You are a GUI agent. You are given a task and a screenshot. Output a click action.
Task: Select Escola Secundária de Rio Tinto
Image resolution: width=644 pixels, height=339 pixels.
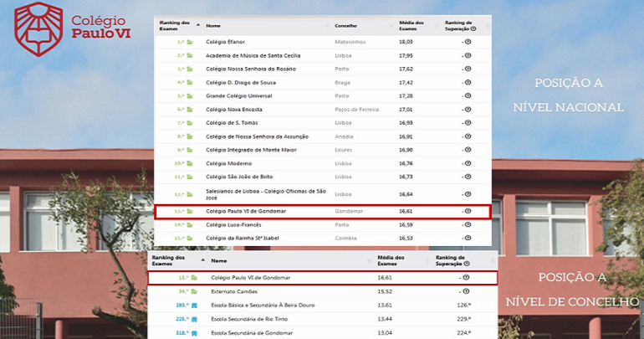tap(249, 319)
